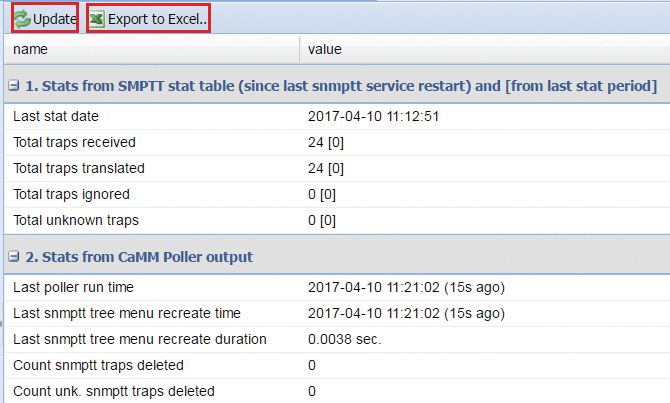
Task: Click the Excel spreadsheet icon
Action: click(97, 19)
